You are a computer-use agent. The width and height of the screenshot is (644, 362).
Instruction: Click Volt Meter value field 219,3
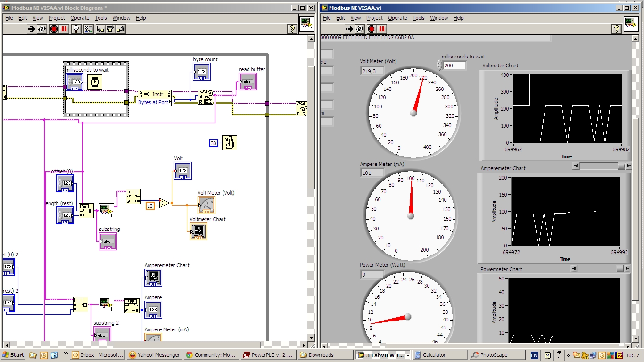(x=372, y=71)
